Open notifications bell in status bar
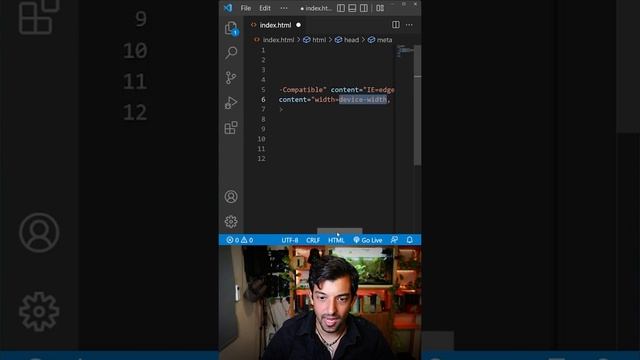The width and height of the screenshot is (640, 360). pyautogui.click(x=409, y=240)
